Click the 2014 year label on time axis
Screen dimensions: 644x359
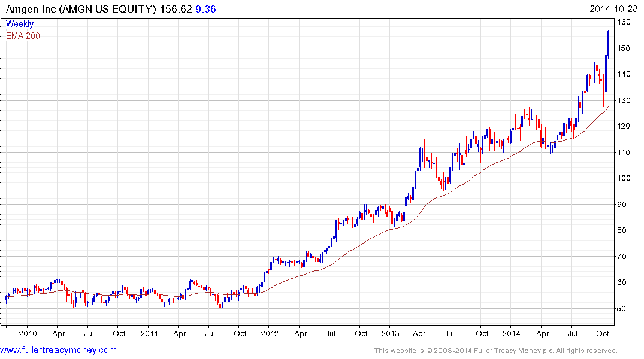pos(511,333)
